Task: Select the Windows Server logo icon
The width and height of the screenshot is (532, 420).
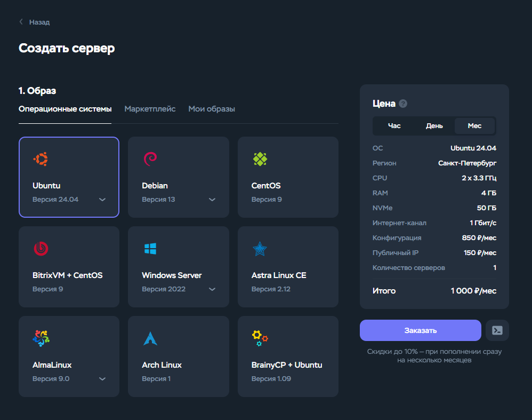Action: [x=150, y=248]
